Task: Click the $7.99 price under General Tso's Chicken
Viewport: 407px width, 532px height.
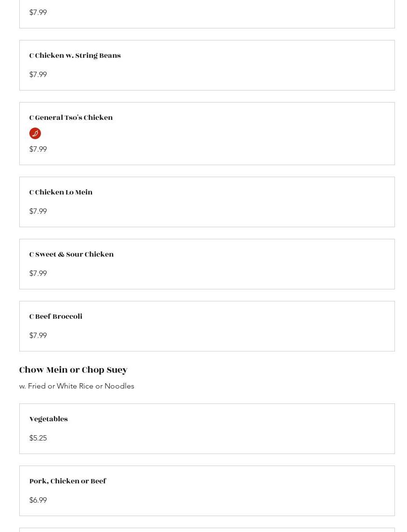Action: coord(38,149)
